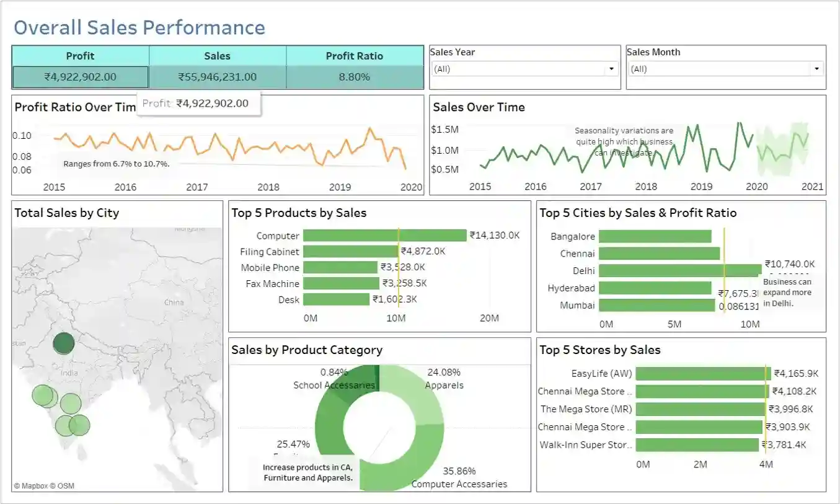
Task: Select the Desk product bar
Action: click(x=336, y=299)
